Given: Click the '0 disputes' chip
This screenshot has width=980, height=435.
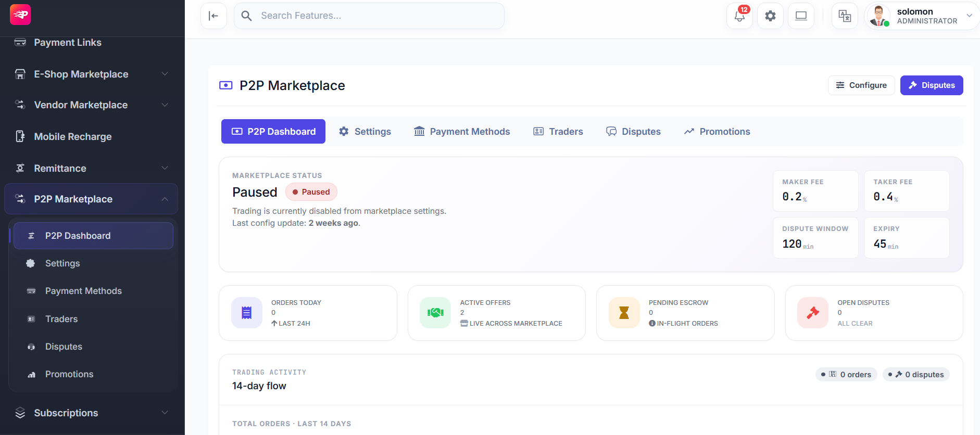Looking at the screenshot, I should tap(916, 375).
